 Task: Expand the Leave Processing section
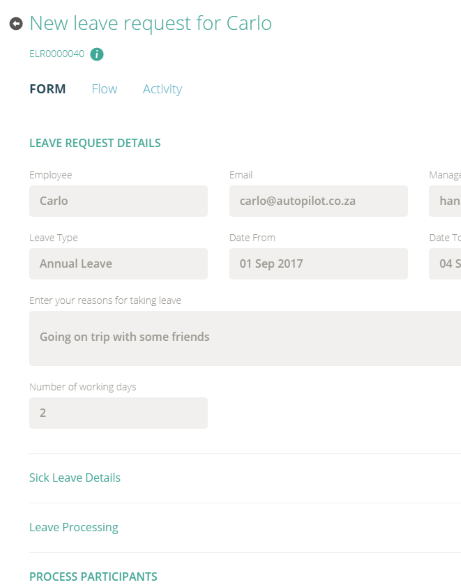pyautogui.click(x=74, y=527)
